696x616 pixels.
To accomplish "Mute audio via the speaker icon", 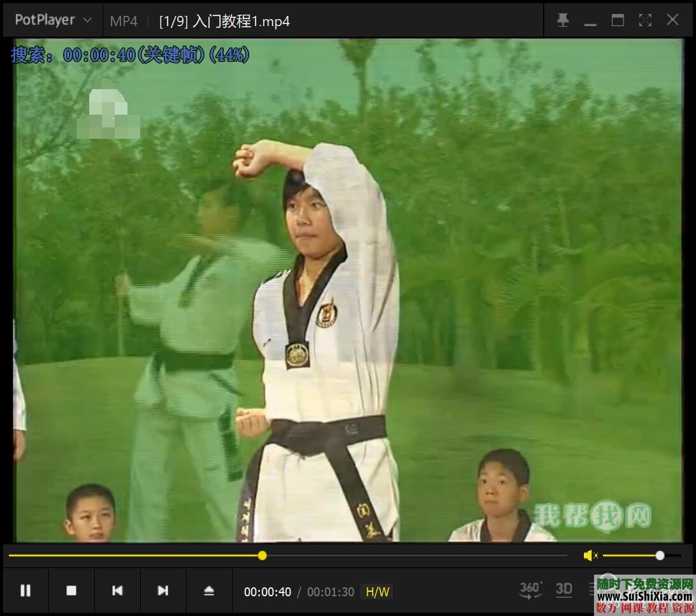I will (x=590, y=555).
